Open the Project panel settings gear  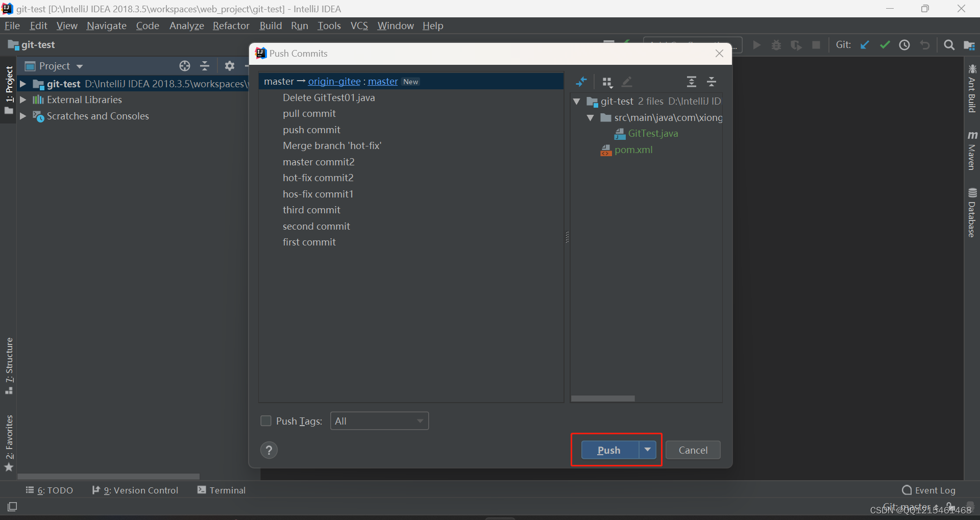click(x=230, y=66)
